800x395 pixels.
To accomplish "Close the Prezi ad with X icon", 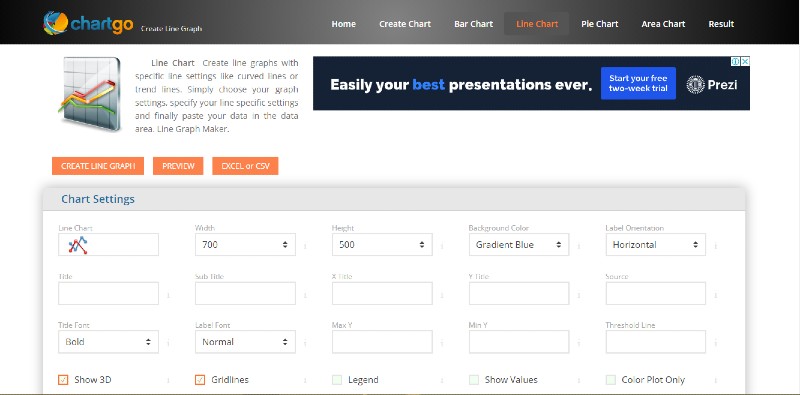I will (745, 61).
